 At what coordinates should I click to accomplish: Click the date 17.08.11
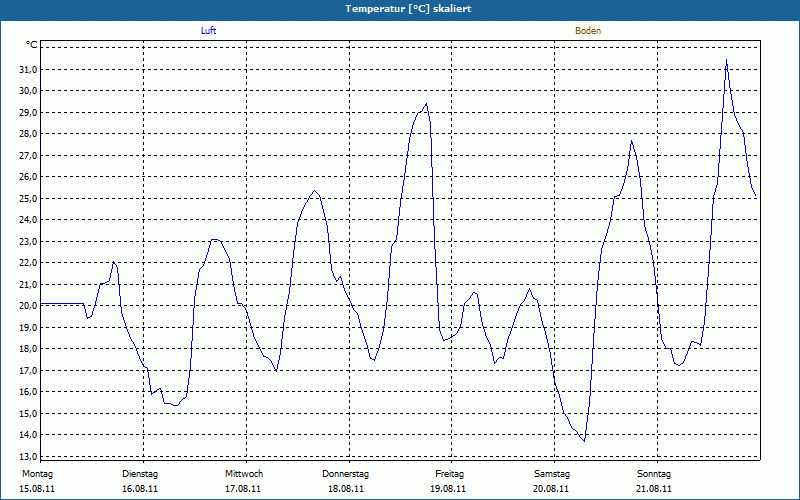243,489
